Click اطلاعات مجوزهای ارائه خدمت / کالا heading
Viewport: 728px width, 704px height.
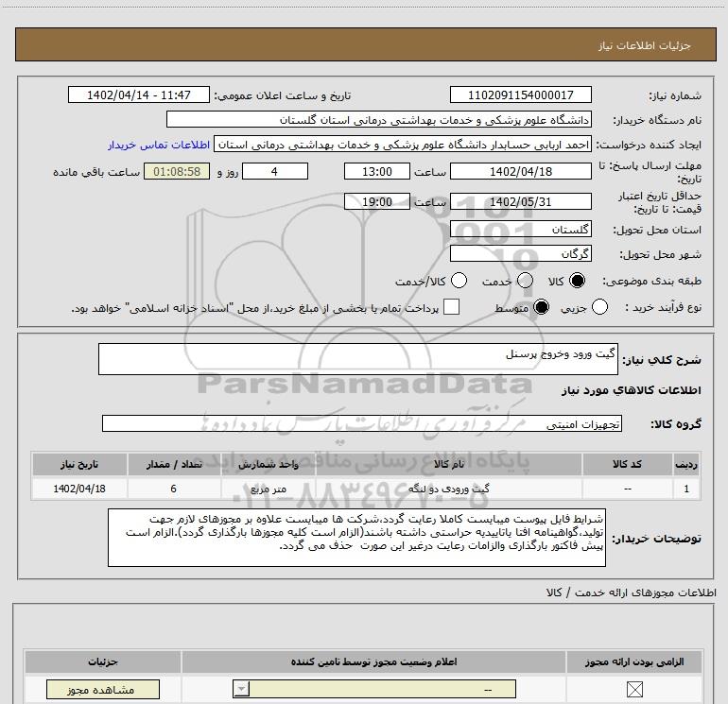631,592
